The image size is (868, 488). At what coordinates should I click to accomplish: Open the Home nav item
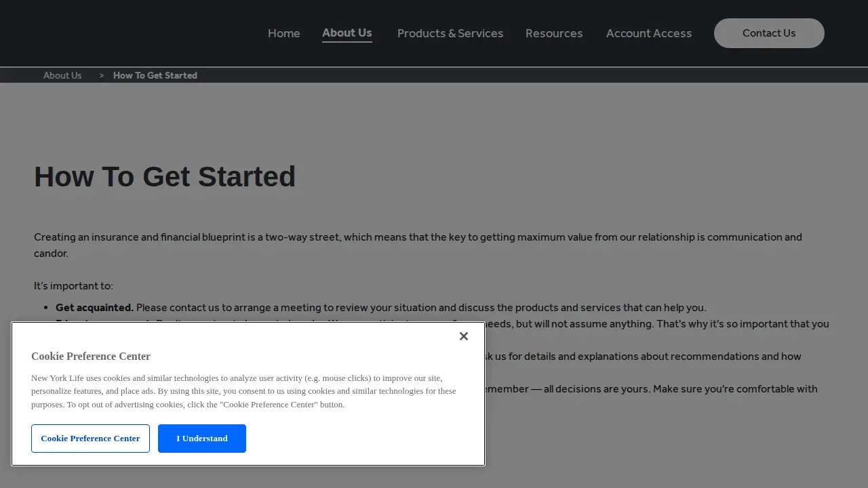coord(284,33)
